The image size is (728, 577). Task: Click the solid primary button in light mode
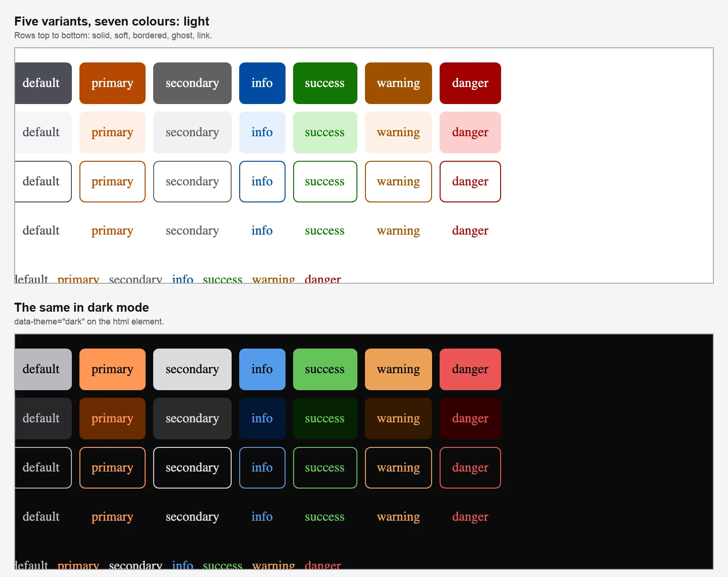113,83
